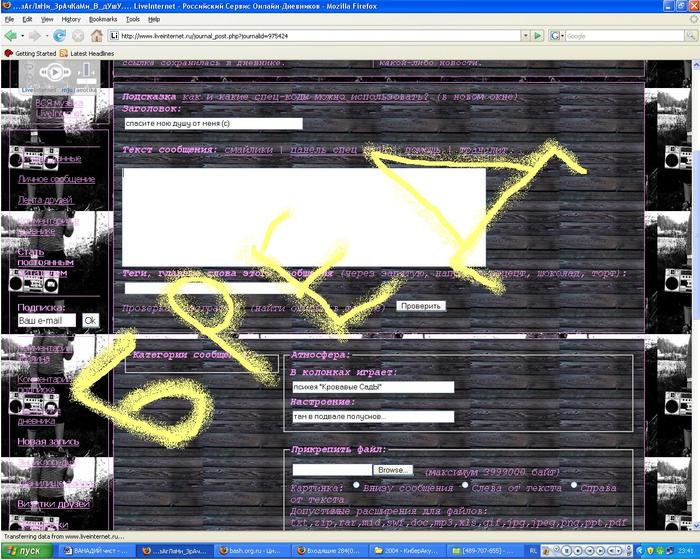Click Browse... to attach a file
700x560 pixels.
pyautogui.click(x=393, y=470)
